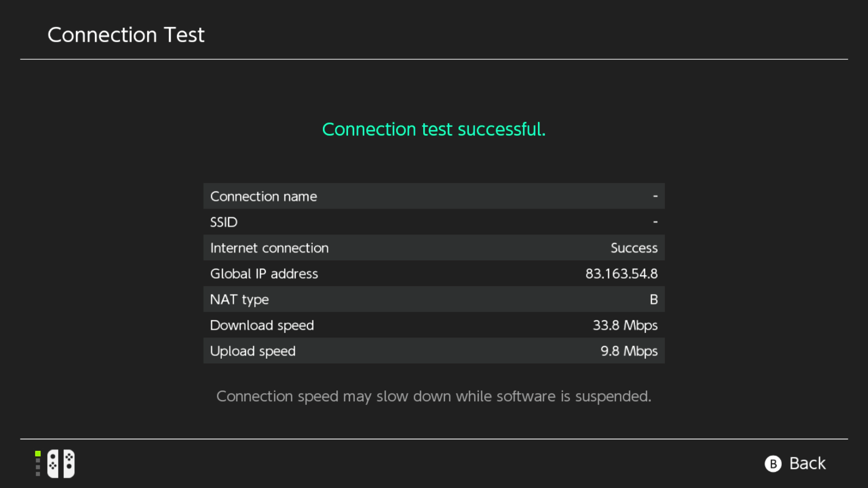Viewport: 868px width, 488px height.
Task: Click the Connection Test page title
Action: (126, 35)
